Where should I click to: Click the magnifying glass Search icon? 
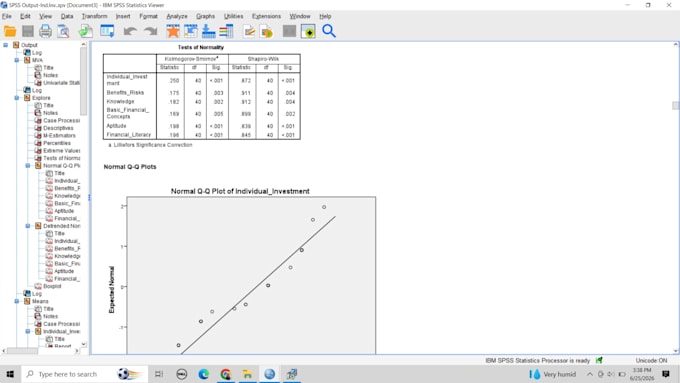(x=329, y=31)
